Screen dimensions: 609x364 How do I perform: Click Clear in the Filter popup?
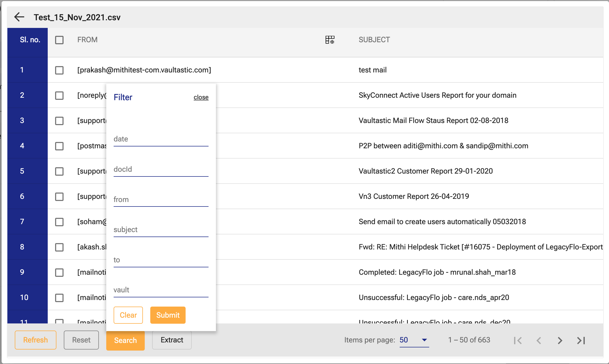pyautogui.click(x=128, y=315)
